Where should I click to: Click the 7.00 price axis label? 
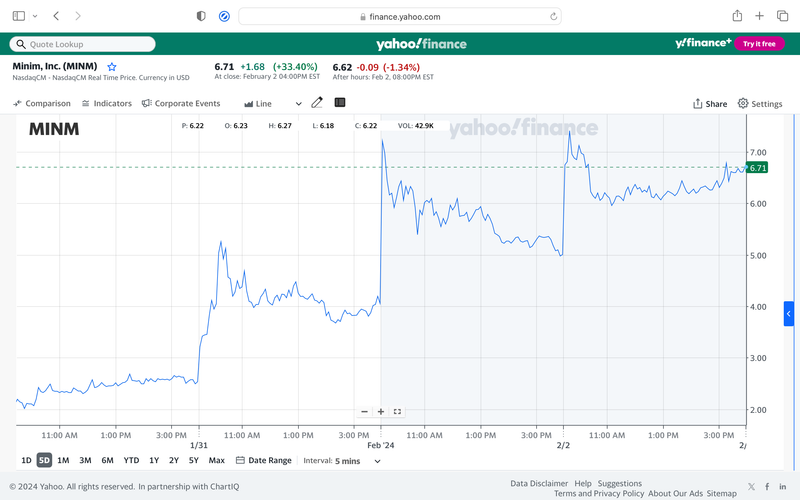pyautogui.click(x=758, y=153)
